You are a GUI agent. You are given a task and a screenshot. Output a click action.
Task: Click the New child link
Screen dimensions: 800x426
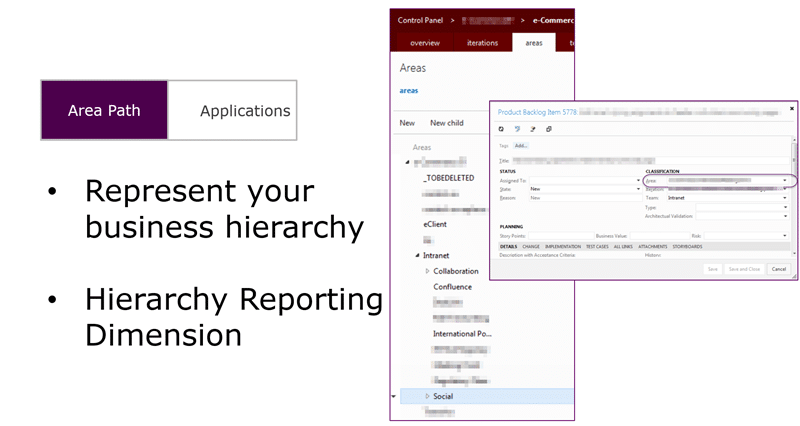coord(446,123)
